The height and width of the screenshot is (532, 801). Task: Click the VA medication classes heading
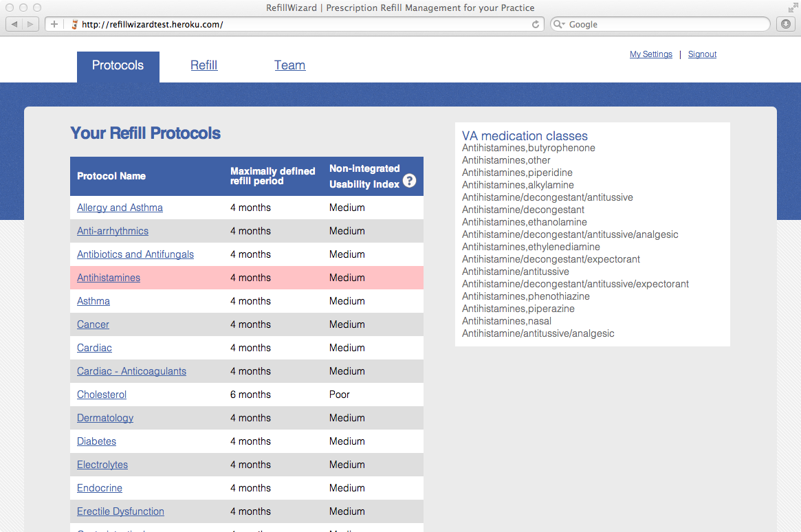(x=525, y=136)
